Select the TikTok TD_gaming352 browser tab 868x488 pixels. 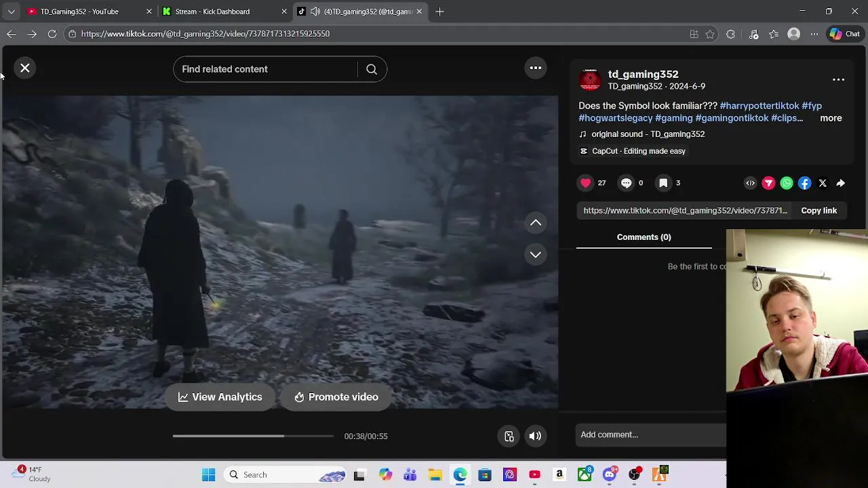pos(361,12)
